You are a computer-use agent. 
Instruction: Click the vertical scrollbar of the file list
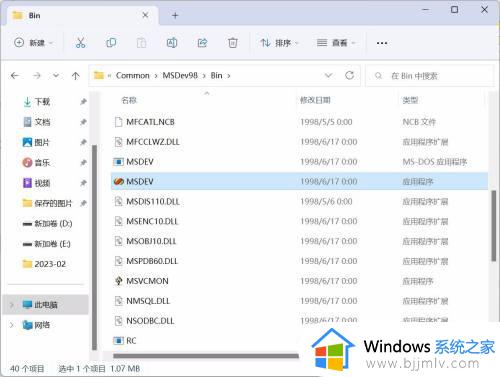pos(494,226)
